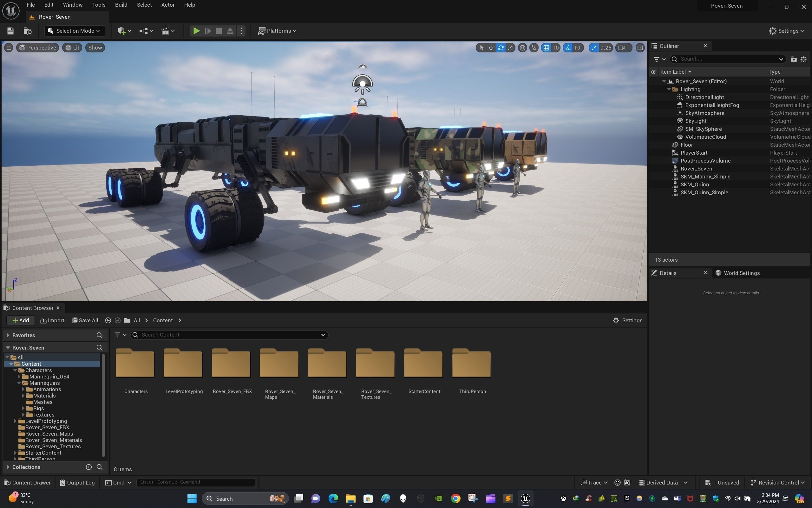Toggle scale snapping
This screenshot has width=812, height=508.
coord(594,48)
